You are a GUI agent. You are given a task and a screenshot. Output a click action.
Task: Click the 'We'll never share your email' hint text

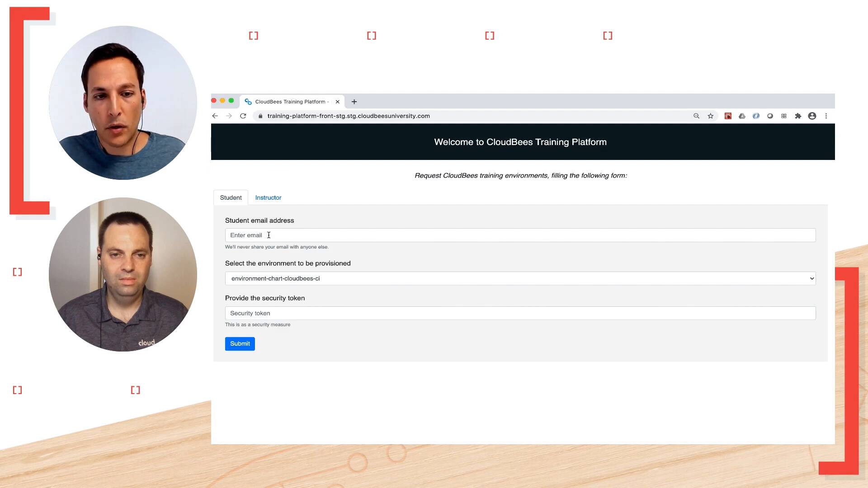tap(277, 247)
